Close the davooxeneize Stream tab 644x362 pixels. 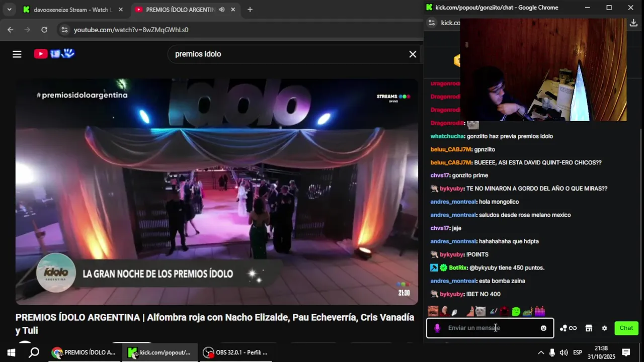(x=120, y=10)
